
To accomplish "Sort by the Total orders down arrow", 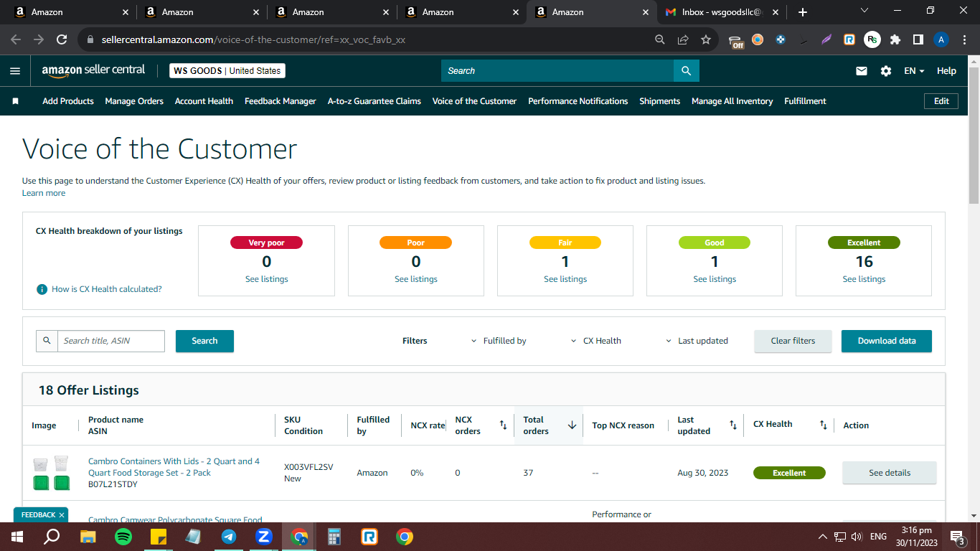I will [572, 425].
